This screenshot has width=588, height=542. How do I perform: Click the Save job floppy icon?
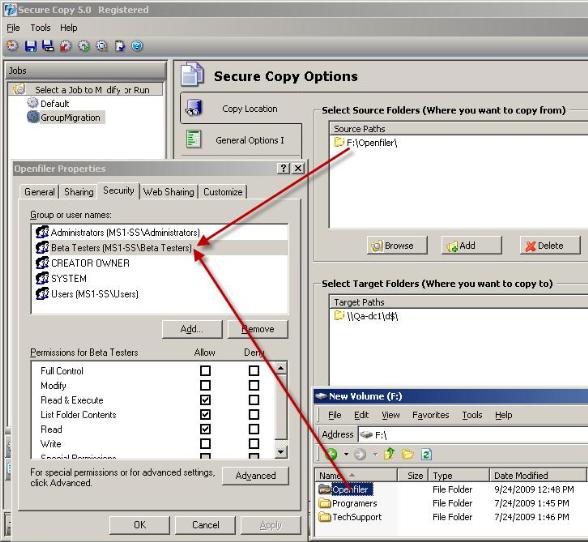pos(30,46)
